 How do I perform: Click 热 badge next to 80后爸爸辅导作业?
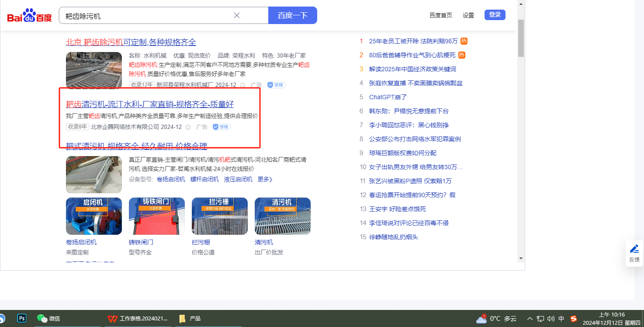tap(462, 55)
